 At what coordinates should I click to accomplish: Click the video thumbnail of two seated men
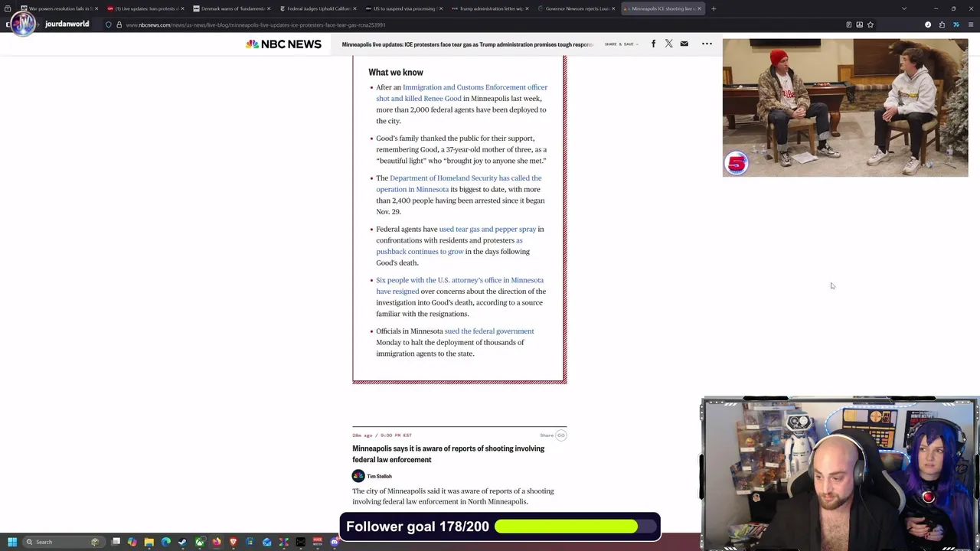(x=845, y=108)
